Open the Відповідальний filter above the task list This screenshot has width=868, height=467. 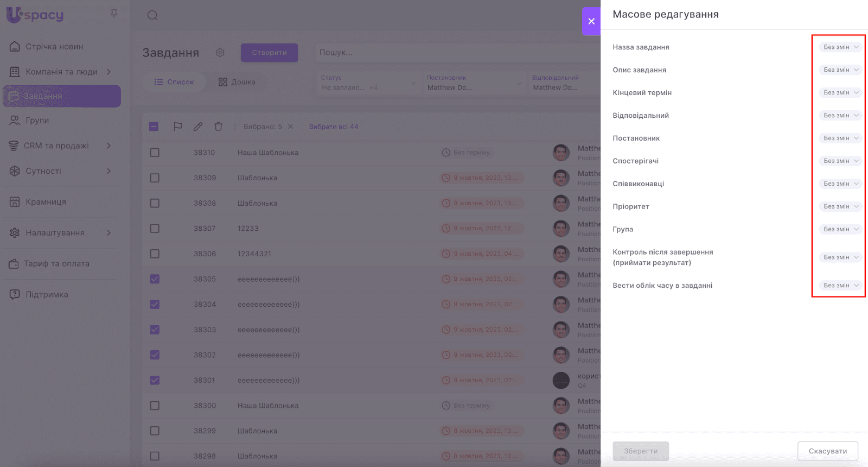pyautogui.click(x=565, y=83)
